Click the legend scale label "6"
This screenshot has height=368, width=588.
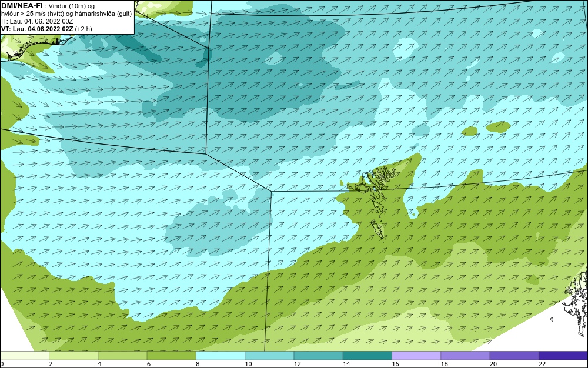click(x=149, y=364)
